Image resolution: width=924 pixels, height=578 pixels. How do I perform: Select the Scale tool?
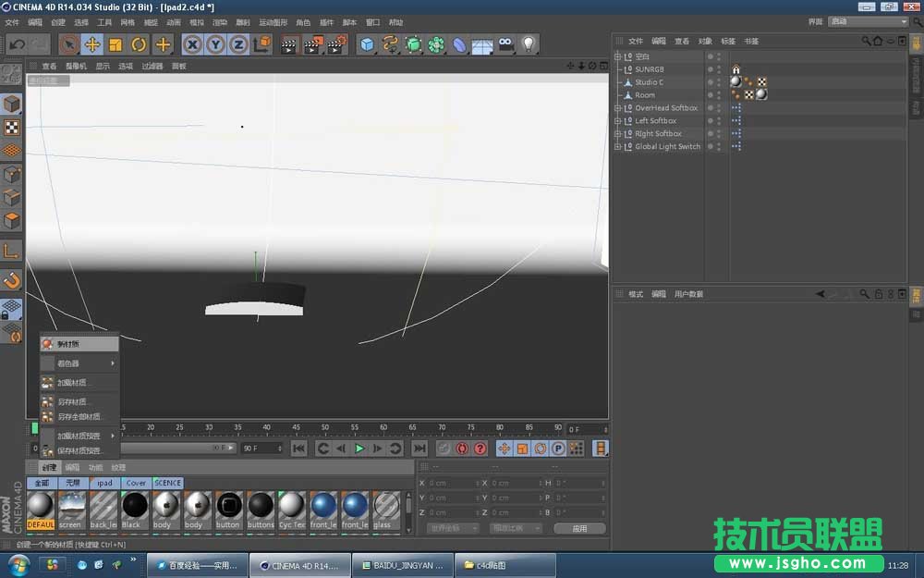tap(115, 43)
